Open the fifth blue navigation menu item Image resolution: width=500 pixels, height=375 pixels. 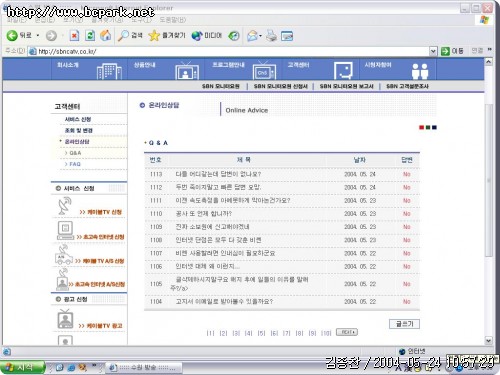(378, 65)
